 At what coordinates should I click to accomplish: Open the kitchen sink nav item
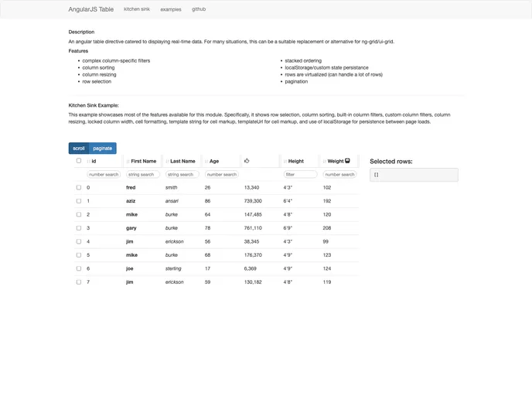[x=137, y=9]
